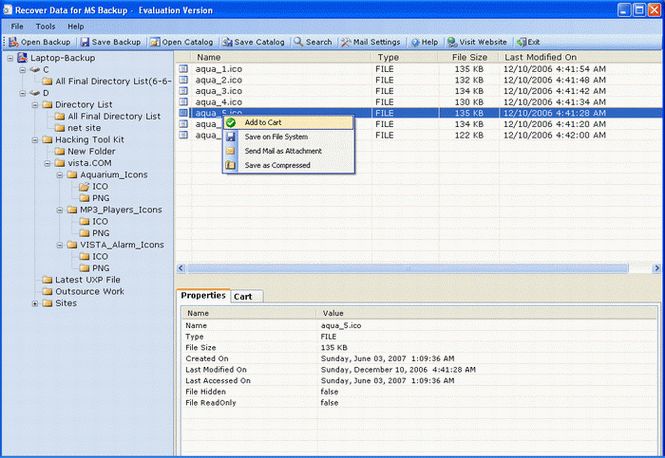Screen dimensions: 665x458
Task: Sort files by File Size column
Action: coord(469,57)
